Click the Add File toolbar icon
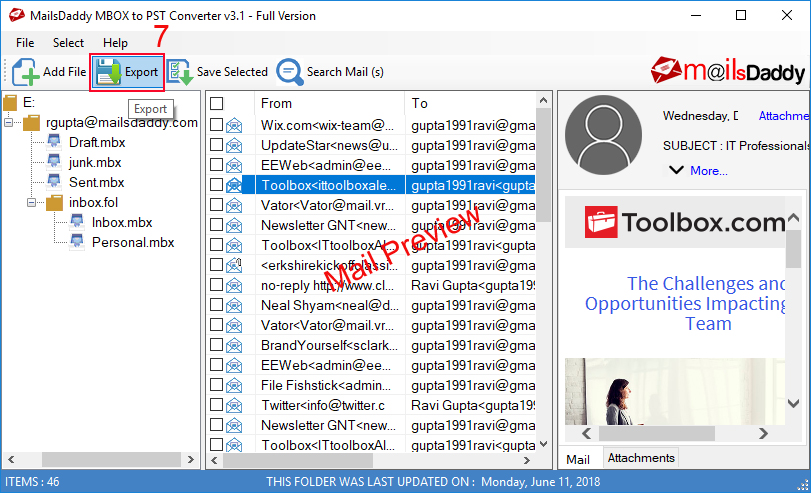The height and width of the screenshot is (493, 811). click(x=25, y=72)
